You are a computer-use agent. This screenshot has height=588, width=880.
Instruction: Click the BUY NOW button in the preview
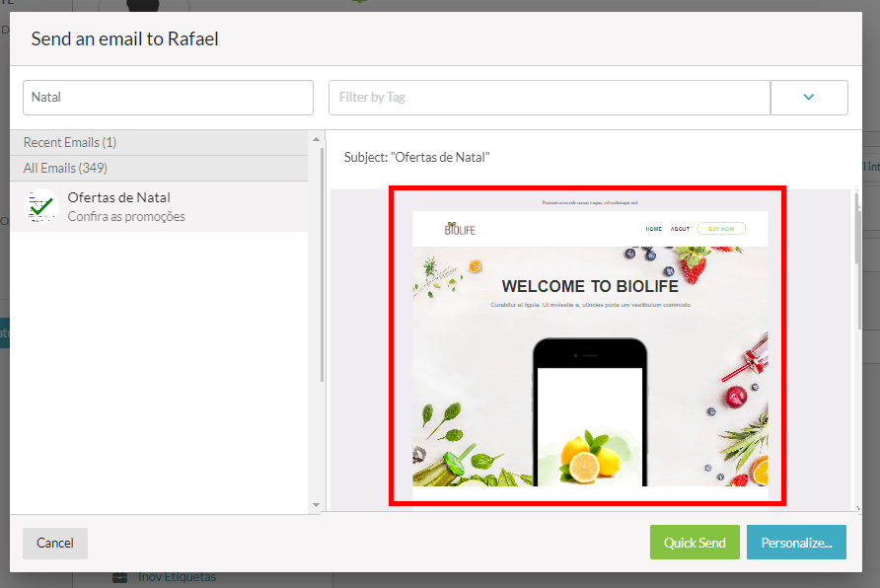[721, 229]
